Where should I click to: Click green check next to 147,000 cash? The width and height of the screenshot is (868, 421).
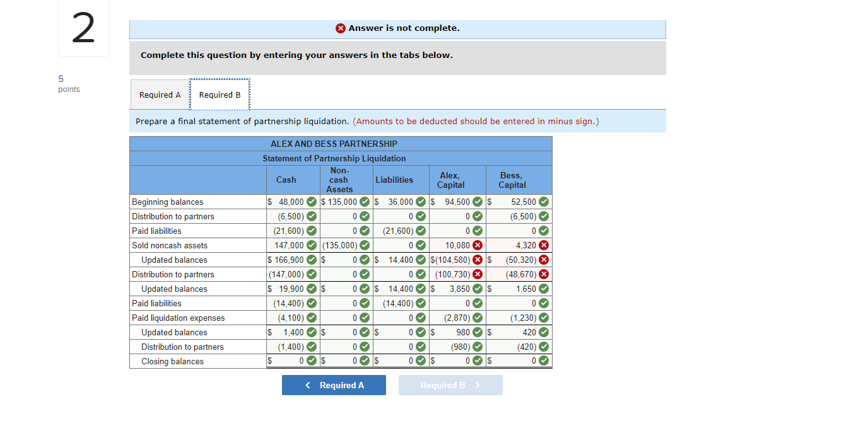pyautogui.click(x=312, y=245)
